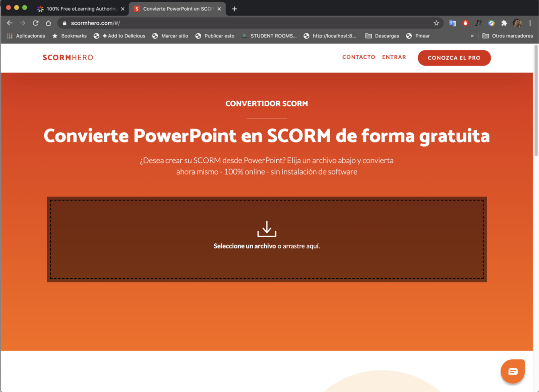Click the puzzle-piece Extensions icon
Image resolution: width=539 pixels, height=392 pixels.
504,23
